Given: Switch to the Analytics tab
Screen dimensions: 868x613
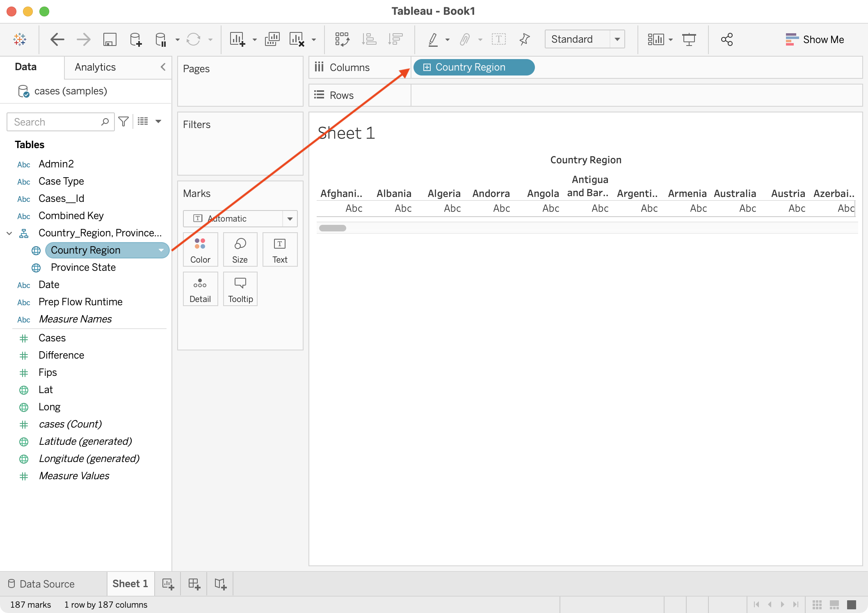Looking at the screenshot, I should pyautogui.click(x=95, y=67).
